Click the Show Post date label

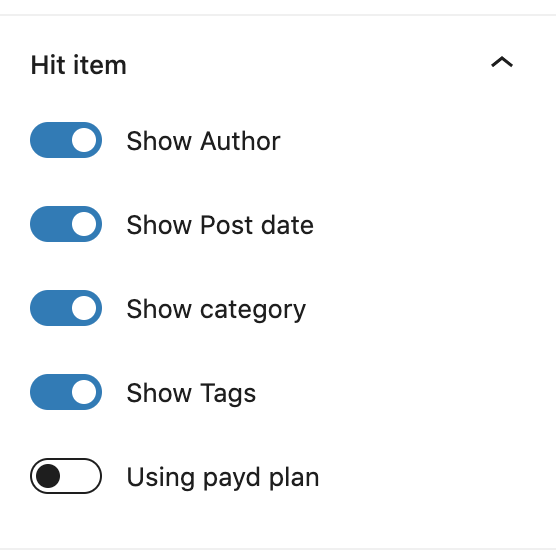(220, 225)
